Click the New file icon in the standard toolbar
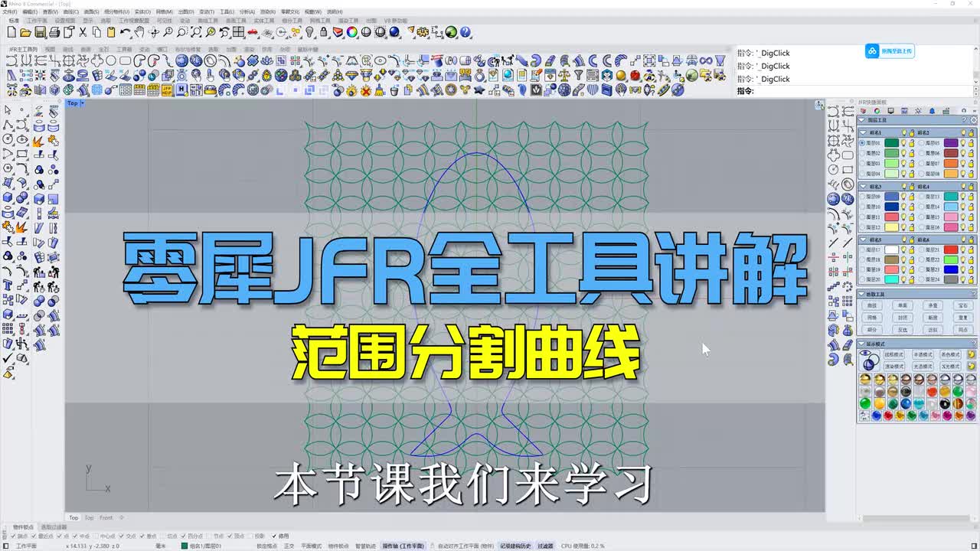The height and width of the screenshot is (551, 980). (12, 32)
